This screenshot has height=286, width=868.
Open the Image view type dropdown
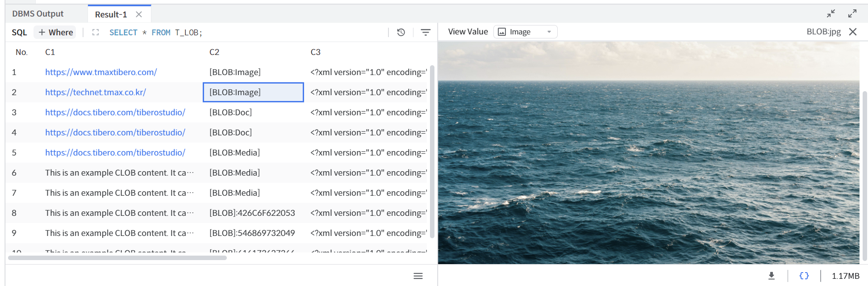click(526, 32)
